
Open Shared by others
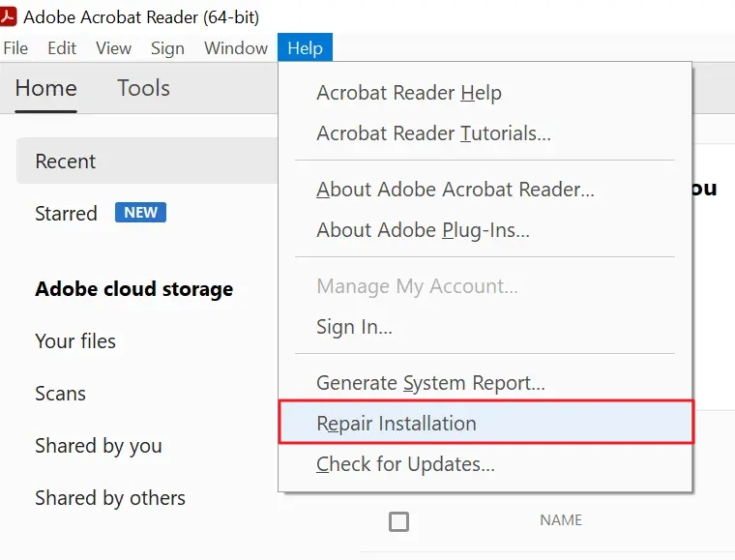pos(110,498)
